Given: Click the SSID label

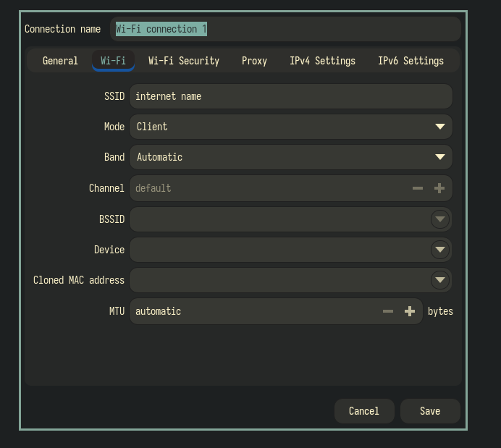Looking at the screenshot, I should 114,96.
